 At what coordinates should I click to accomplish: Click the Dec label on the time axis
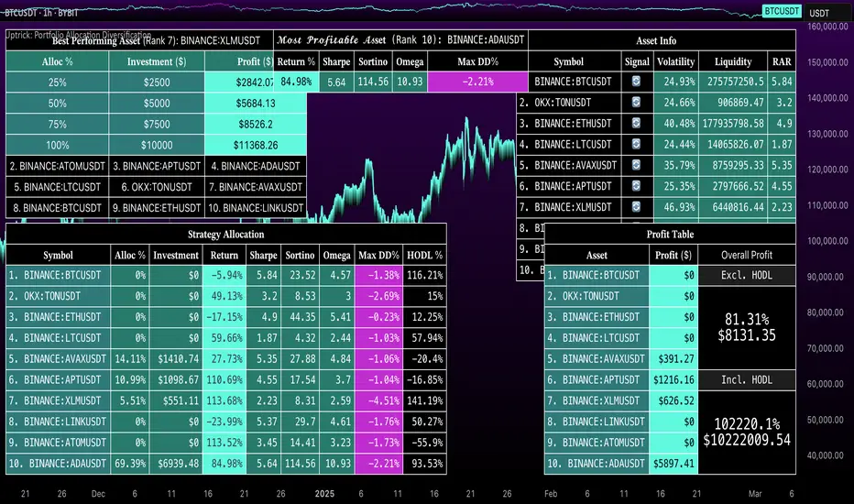(98, 494)
